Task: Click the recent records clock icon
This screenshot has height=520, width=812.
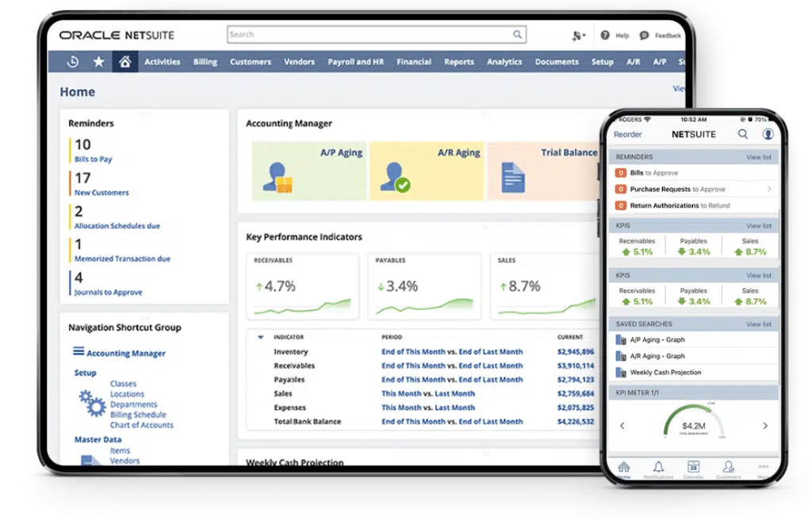Action: [72, 60]
